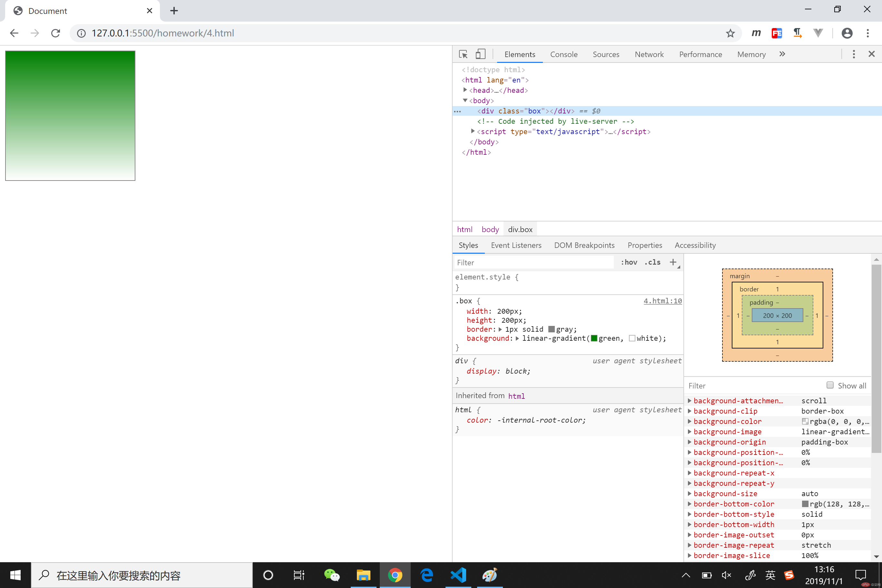This screenshot has width=882, height=588.
Task: Click the 200 × 200 content box
Action: [x=777, y=315]
